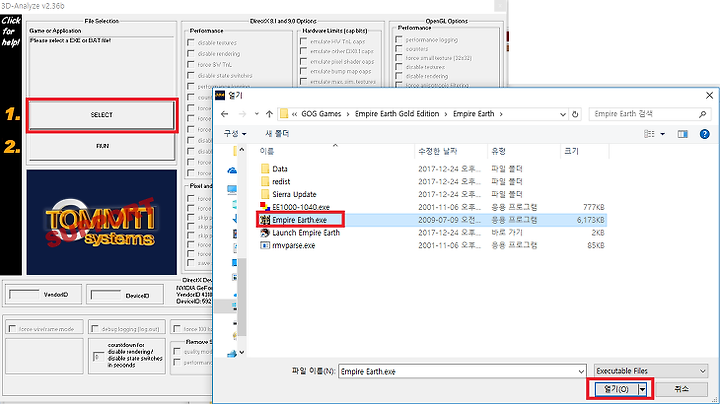
Task: Expand the address bar history dropdown
Action: coord(562,114)
